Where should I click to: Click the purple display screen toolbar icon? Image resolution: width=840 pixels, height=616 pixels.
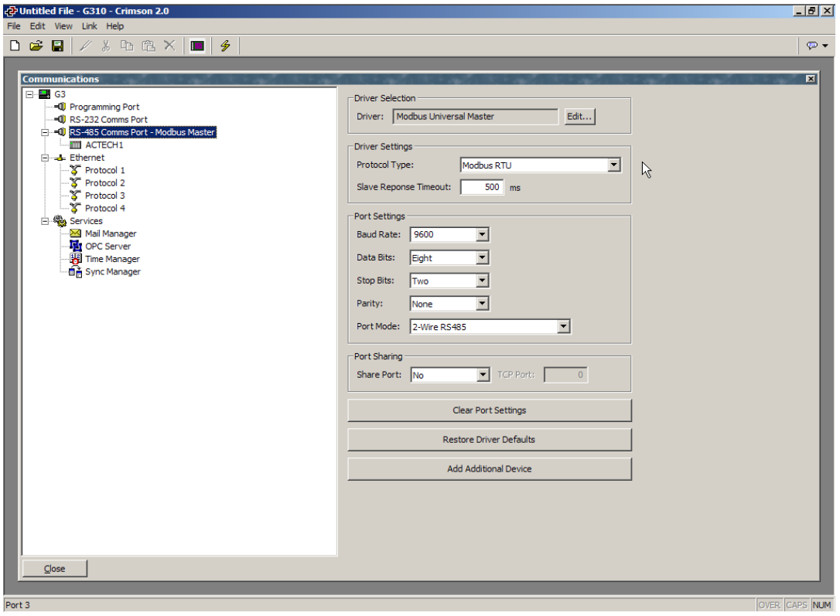(x=197, y=46)
